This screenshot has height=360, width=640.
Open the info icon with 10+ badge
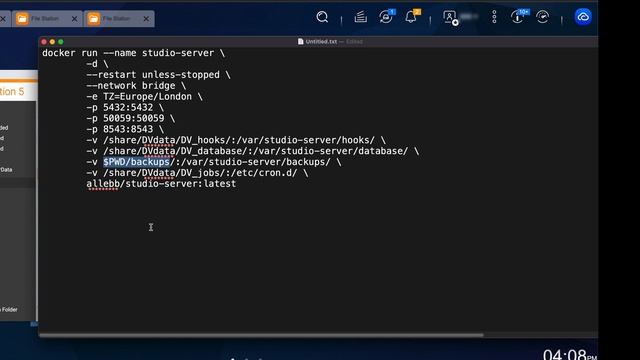(x=518, y=17)
